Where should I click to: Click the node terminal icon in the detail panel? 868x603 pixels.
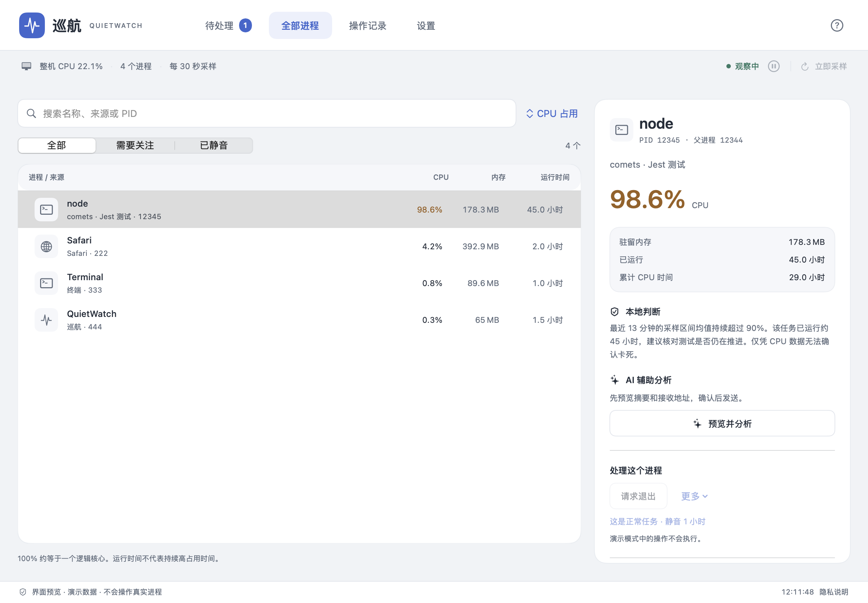pyautogui.click(x=621, y=129)
